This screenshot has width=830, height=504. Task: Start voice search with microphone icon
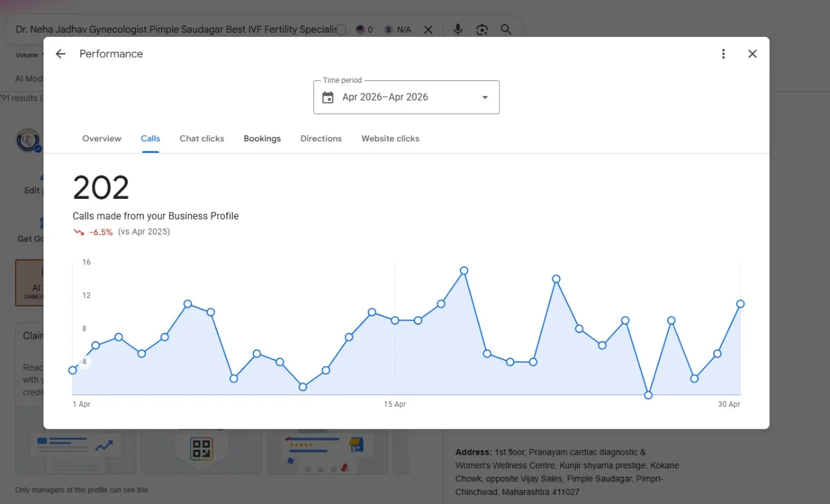click(x=458, y=30)
